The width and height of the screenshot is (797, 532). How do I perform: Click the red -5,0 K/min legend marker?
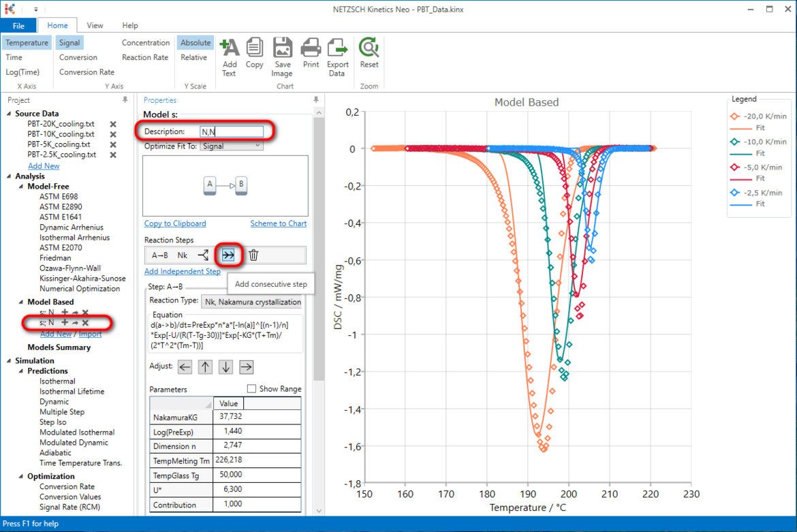tap(735, 167)
